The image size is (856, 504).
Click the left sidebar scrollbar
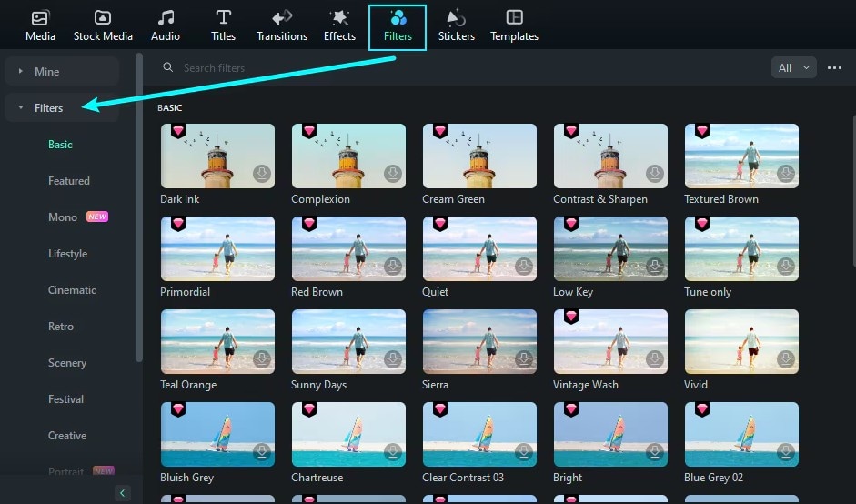click(x=139, y=207)
